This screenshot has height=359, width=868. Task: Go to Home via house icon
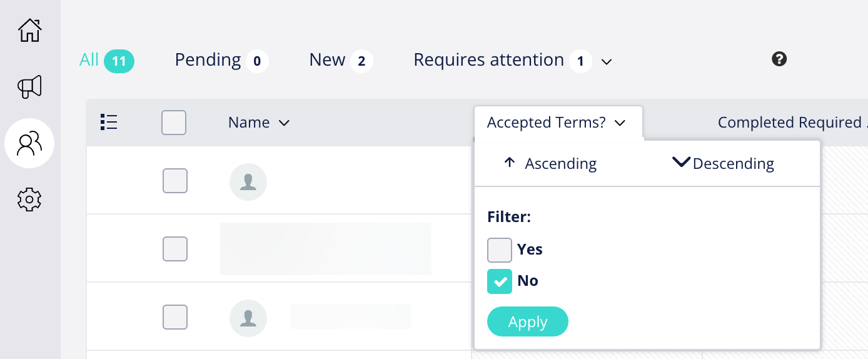click(x=29, y=30)
